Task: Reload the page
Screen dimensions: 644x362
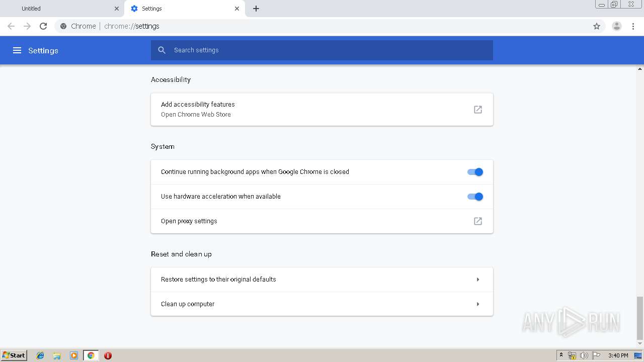Action: tap(43, 26)
